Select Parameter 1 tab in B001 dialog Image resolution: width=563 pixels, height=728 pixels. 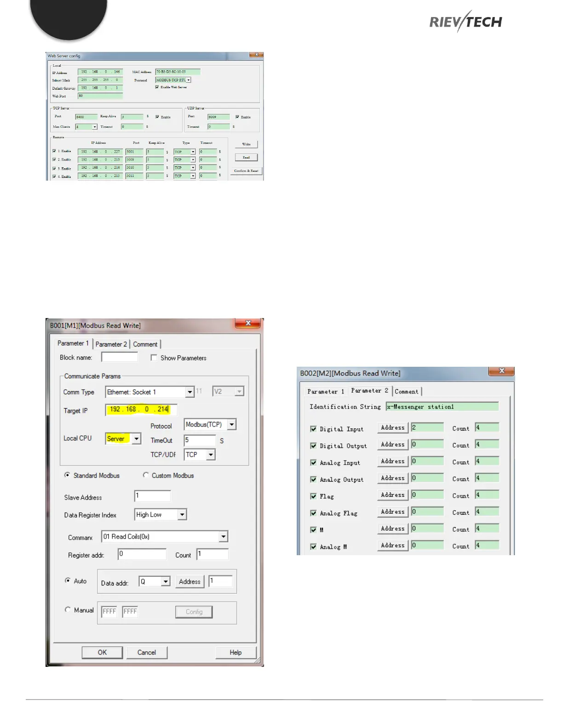point(73,343)
